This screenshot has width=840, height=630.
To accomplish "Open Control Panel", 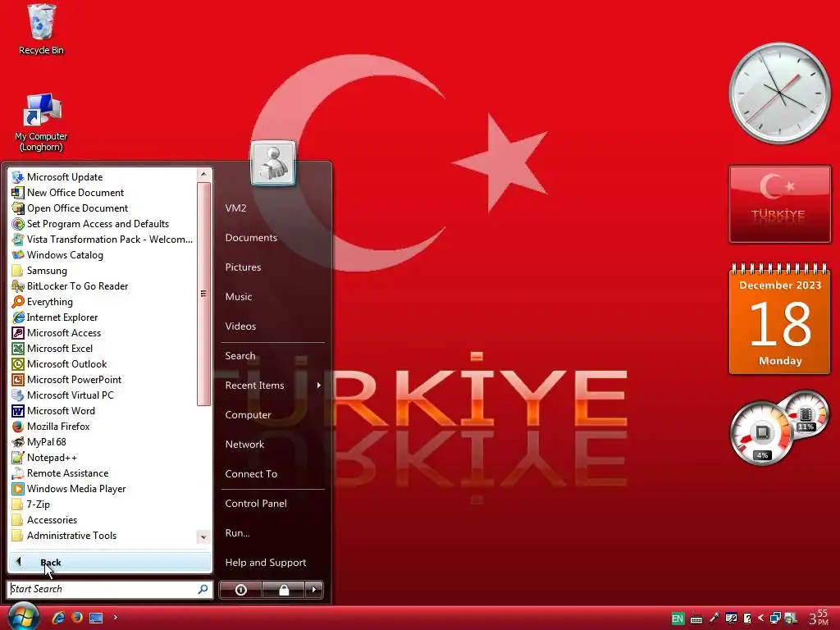I will pyautogui.click(x=256, y=503).
